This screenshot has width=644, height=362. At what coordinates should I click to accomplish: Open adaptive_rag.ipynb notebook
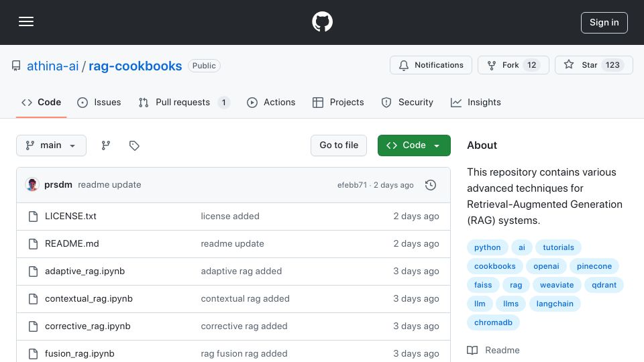coord(85,271)
